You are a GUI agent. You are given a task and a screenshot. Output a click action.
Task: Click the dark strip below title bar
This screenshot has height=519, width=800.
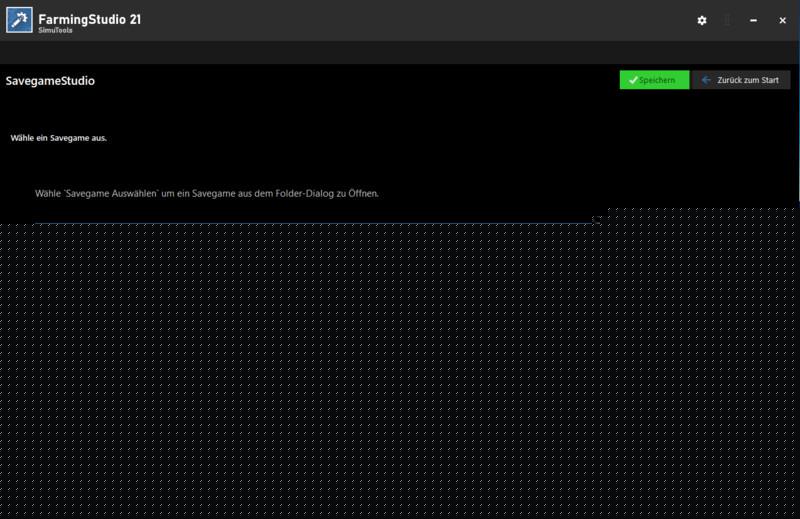[x=400, y=52]
